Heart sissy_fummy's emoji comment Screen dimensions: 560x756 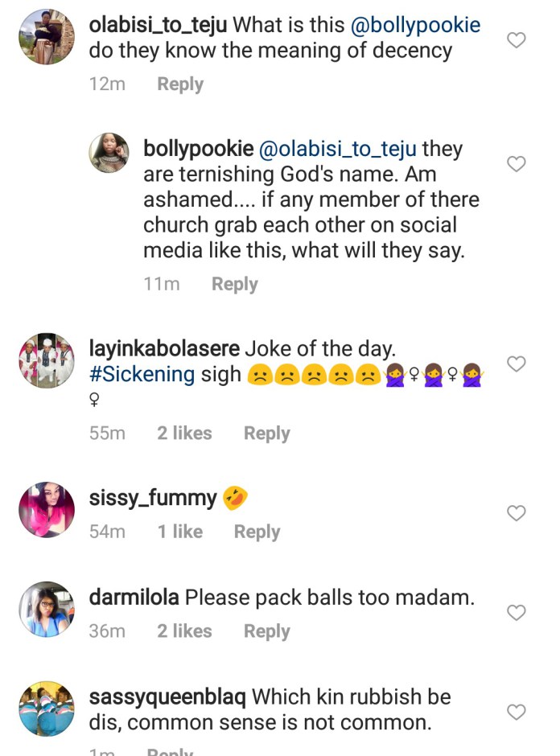click(x=517, y=513)
